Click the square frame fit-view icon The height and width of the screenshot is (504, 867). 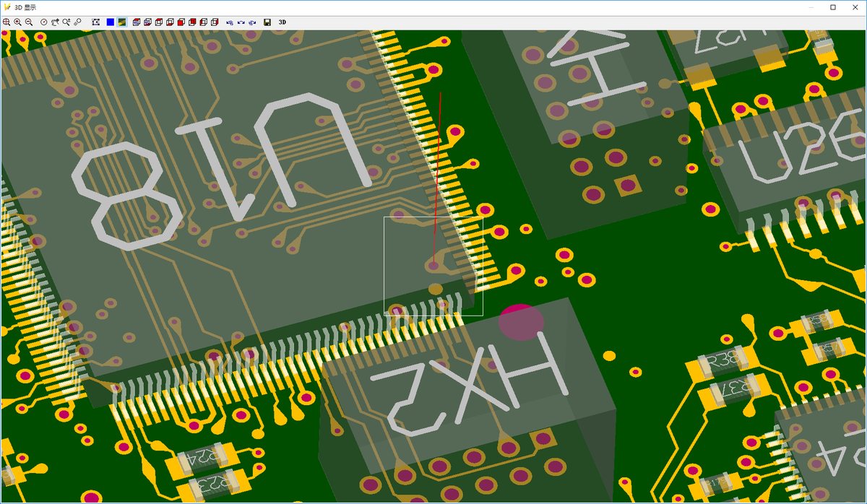click(96, 22)
